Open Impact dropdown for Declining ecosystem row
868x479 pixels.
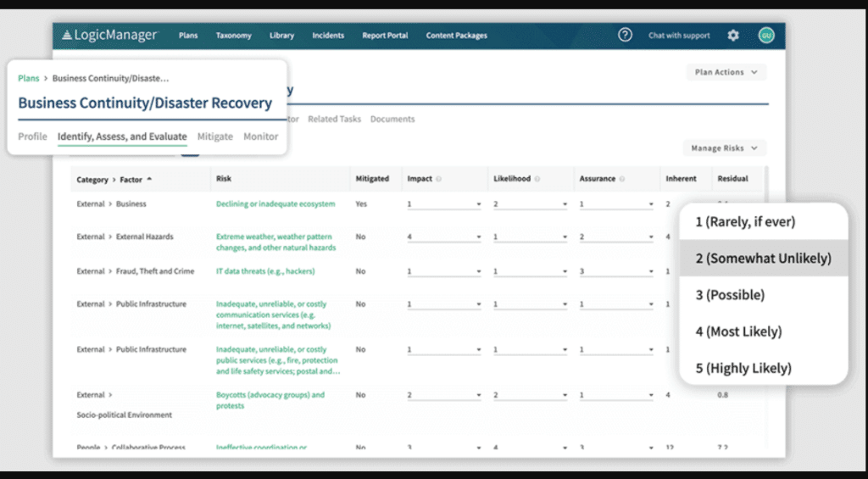(444, 204)
